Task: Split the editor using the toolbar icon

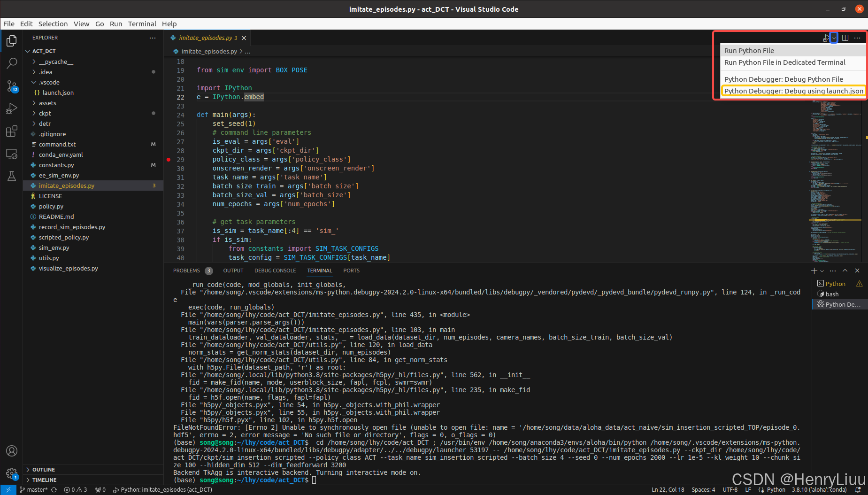Action: (845, 38)
